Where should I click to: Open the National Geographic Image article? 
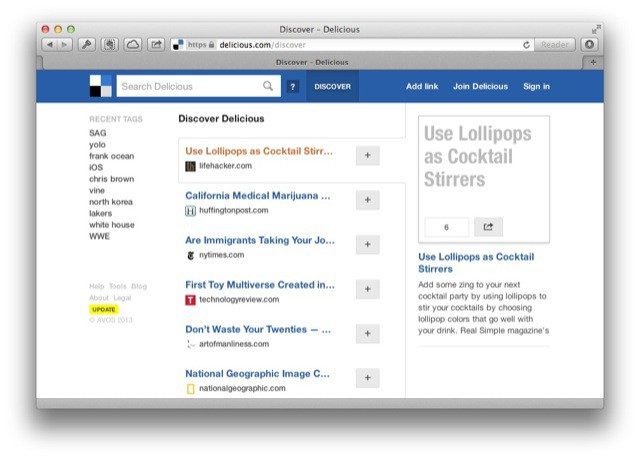(x=257, y=374)
